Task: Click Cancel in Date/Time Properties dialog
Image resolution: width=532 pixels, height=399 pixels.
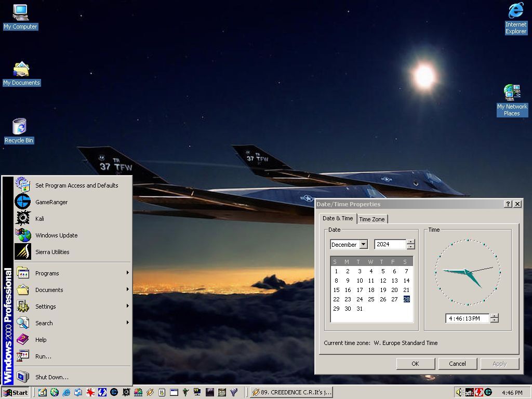Action: 457,364
